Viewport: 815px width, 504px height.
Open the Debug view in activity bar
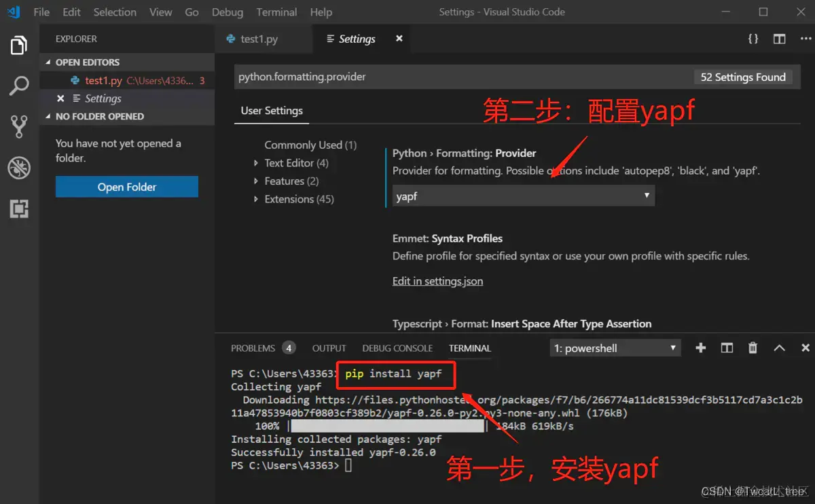[19, 168]
